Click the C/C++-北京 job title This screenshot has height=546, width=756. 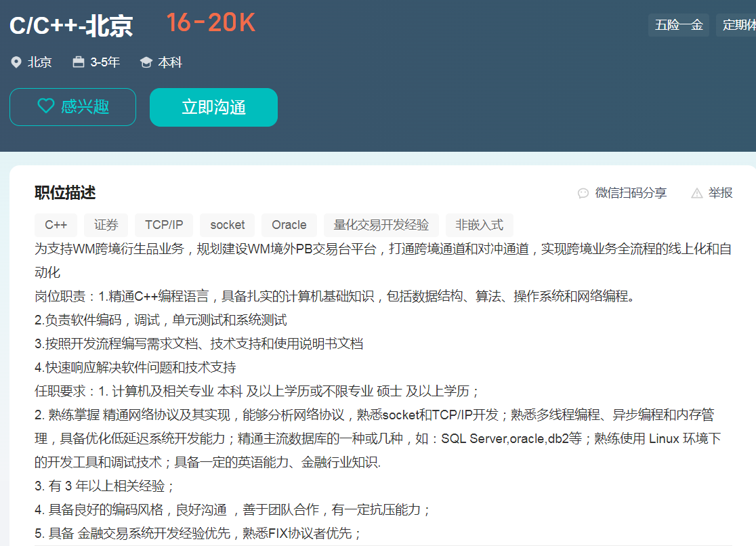click(x=71, y=26)
